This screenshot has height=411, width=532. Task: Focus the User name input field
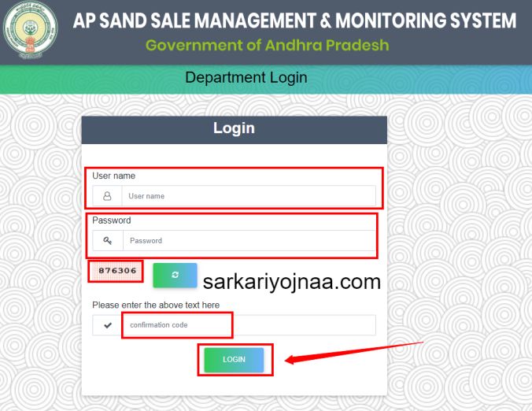coord(249,196)
